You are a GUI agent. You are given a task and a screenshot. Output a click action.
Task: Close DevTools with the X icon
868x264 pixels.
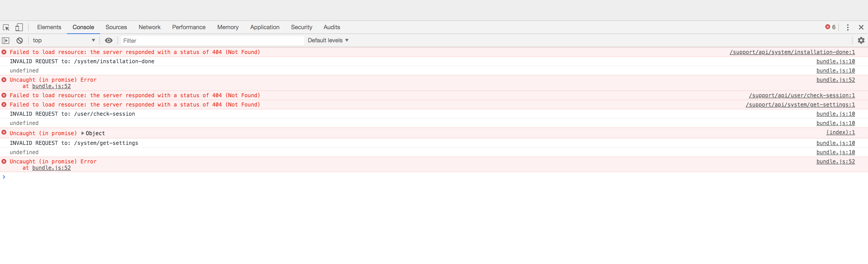(x=861, y=27)
